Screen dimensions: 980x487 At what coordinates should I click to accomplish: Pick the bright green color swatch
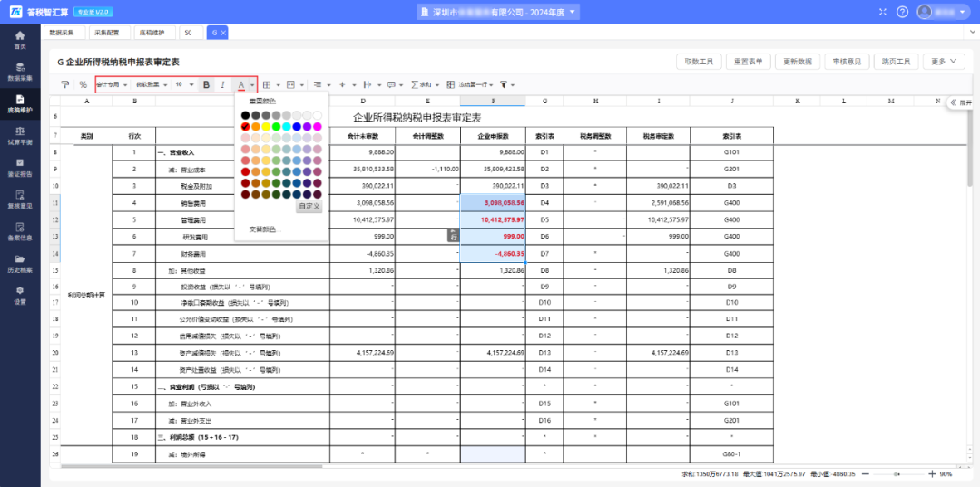point(276,127)
